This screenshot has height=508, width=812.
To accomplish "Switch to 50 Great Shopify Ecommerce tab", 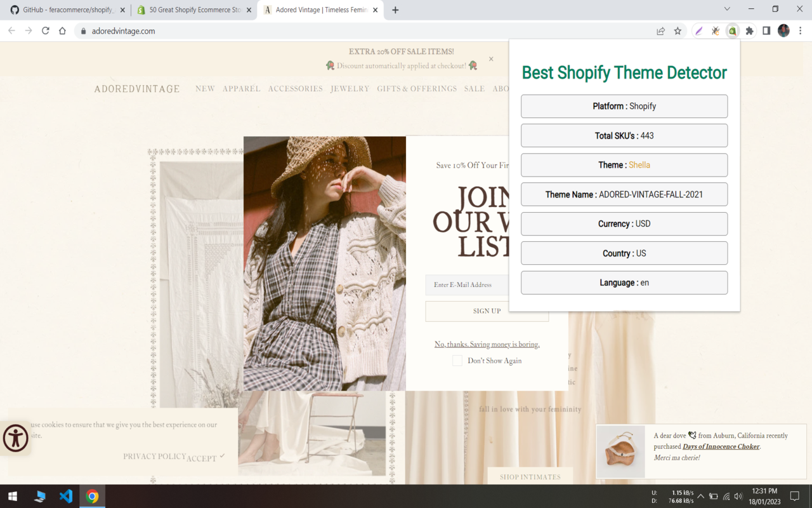I will pyautogui.click(x=194, y=10).
